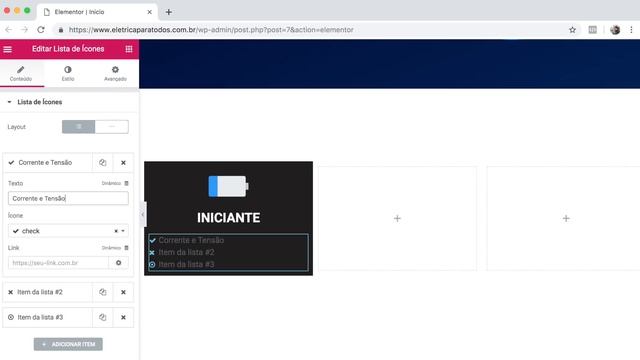
Task: Open the Chrome three-dot menu
Action: (631, 30)
